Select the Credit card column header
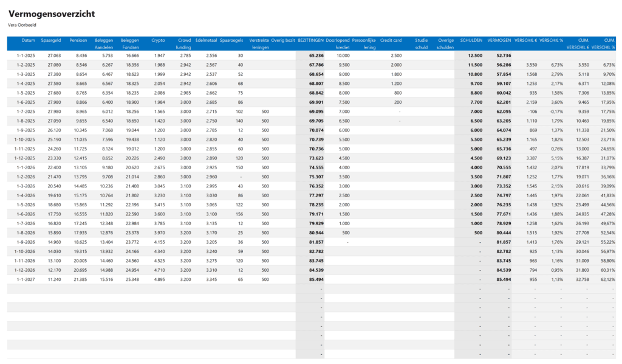 coord(391,40)
